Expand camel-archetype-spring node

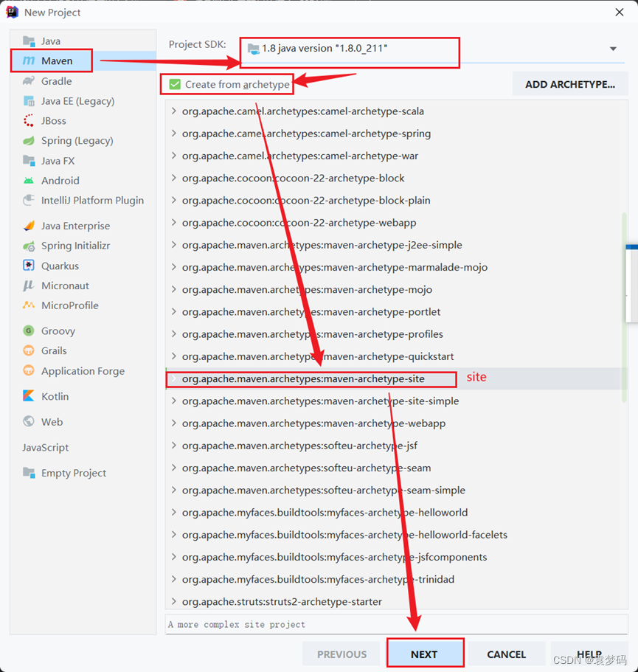[x=173, y=134]
